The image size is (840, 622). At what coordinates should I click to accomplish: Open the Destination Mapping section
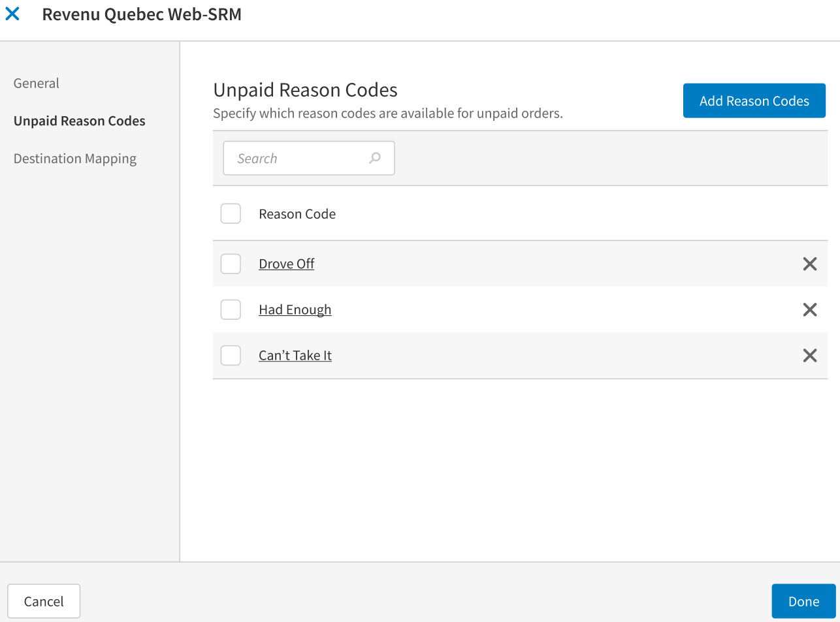coord(75,159)
